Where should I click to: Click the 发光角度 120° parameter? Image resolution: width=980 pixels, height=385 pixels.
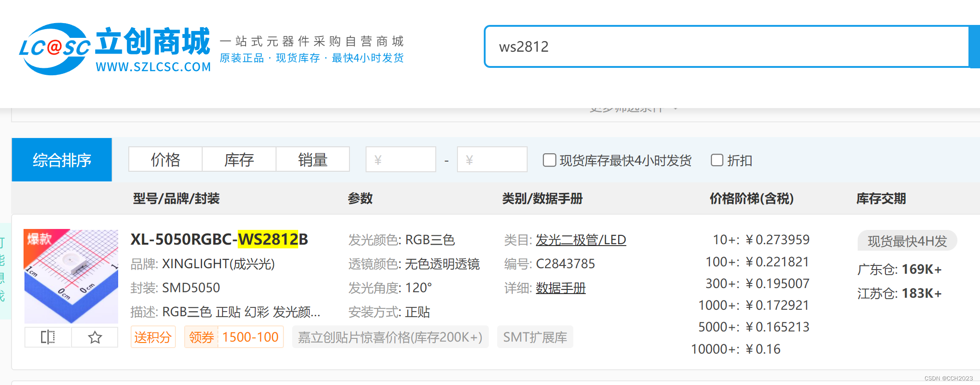coord(390,288)
